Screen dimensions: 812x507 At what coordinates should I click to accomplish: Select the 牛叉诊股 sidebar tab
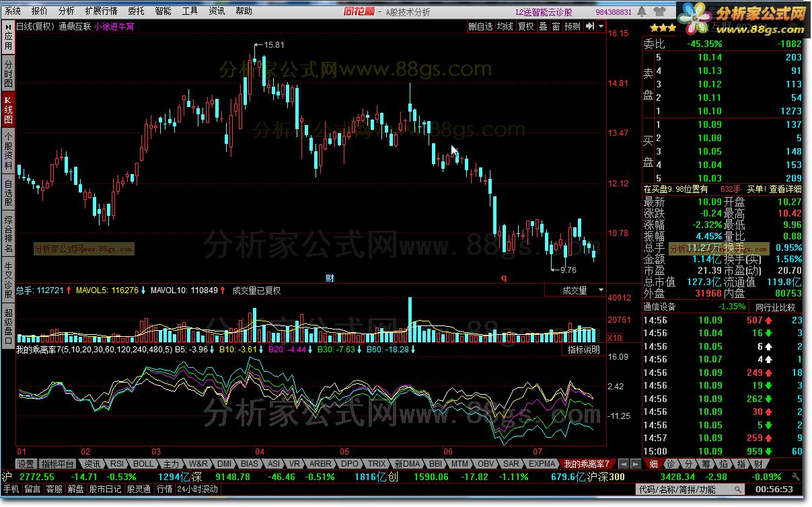(8, 278)
